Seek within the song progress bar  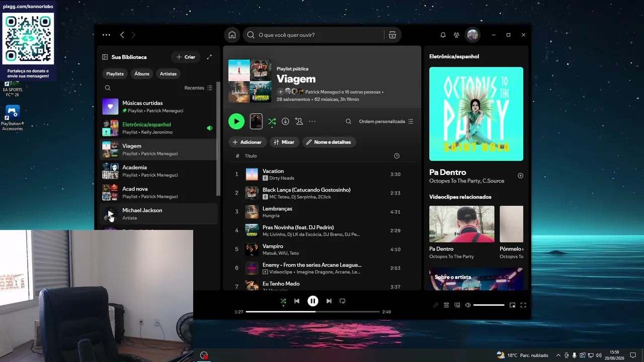click(x=312, y=312)
